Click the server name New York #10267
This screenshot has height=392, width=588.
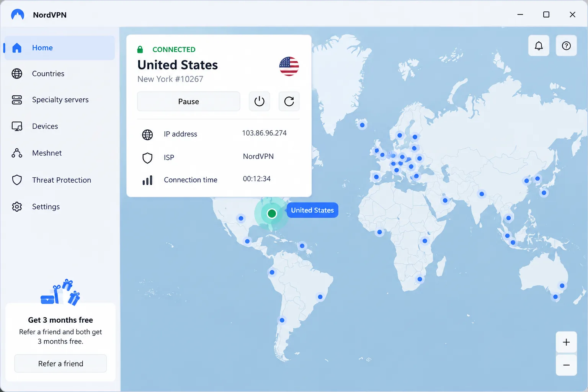[170, 79]
